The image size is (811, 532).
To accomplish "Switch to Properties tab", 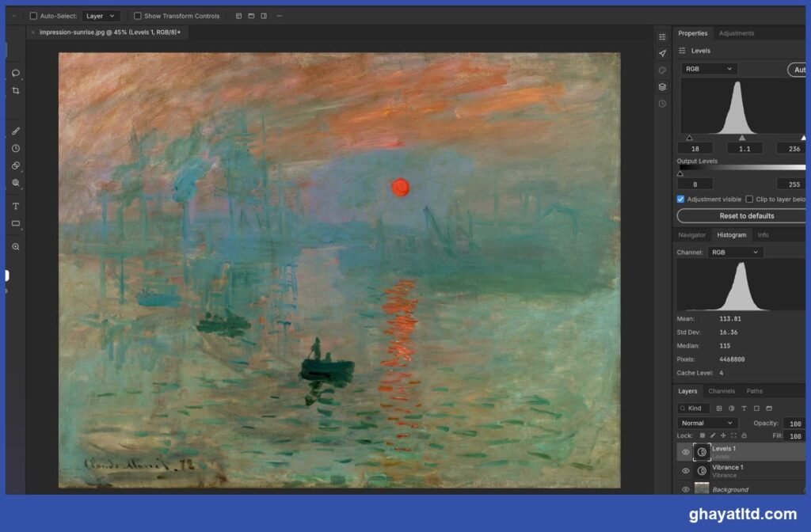I will click(692, 33).
